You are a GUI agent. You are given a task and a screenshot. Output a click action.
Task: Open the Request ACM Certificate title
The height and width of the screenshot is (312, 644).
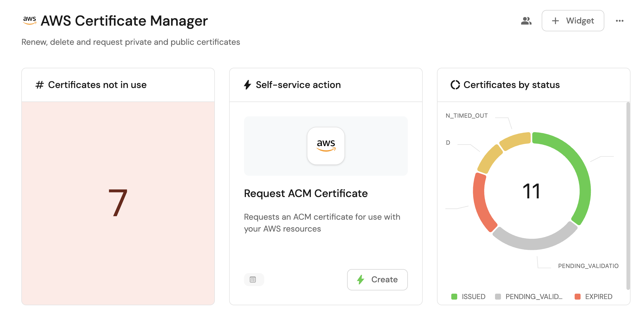click(306, 193)
